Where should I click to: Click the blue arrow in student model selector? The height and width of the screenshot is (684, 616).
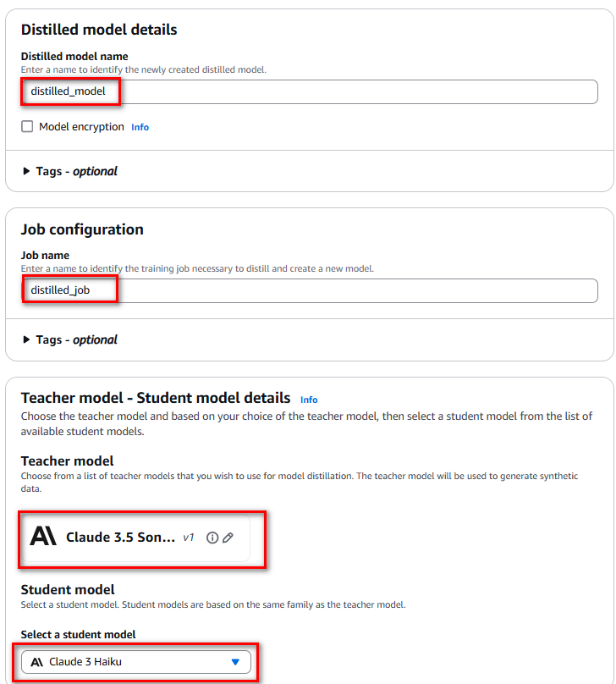[235, 662]
